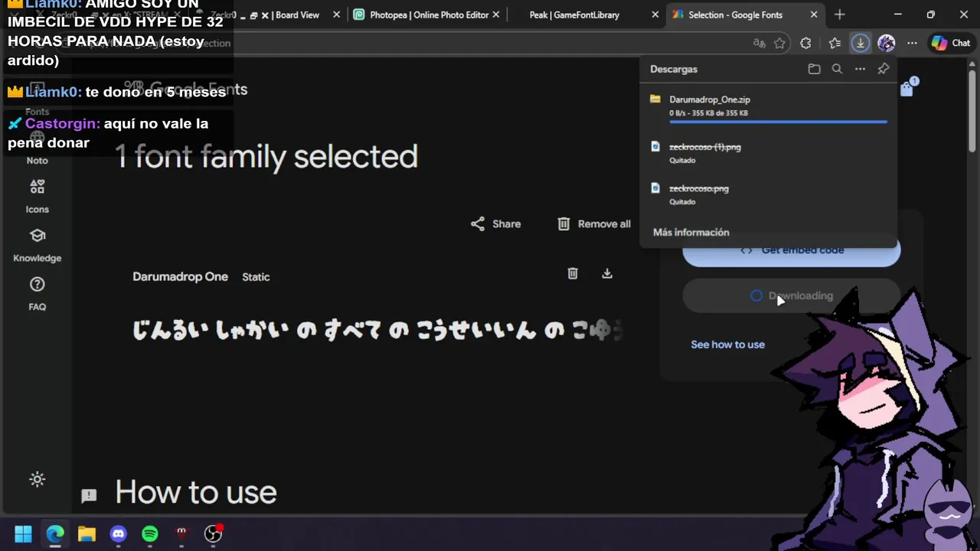Screen dimensions: 980x551
Task: Click the Japanese font preview text
Action: (x=378, y=330)
